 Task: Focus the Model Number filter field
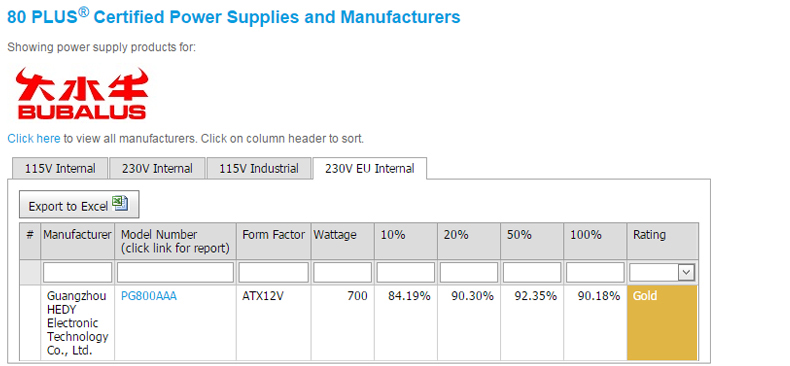point(176,273)
